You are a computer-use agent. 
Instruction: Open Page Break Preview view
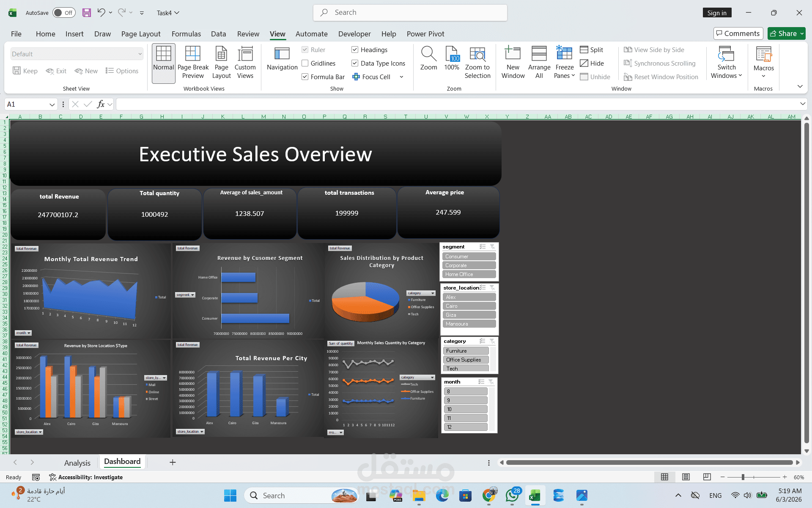[193, 63]
